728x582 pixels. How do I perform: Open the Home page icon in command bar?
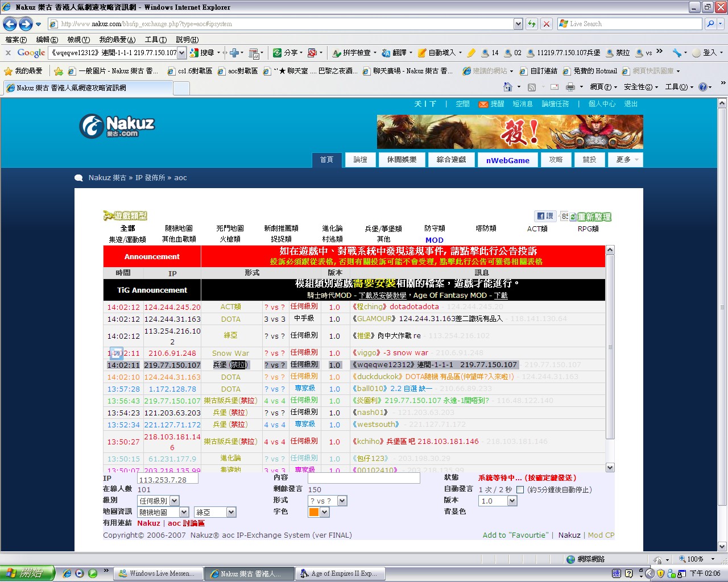508,87
